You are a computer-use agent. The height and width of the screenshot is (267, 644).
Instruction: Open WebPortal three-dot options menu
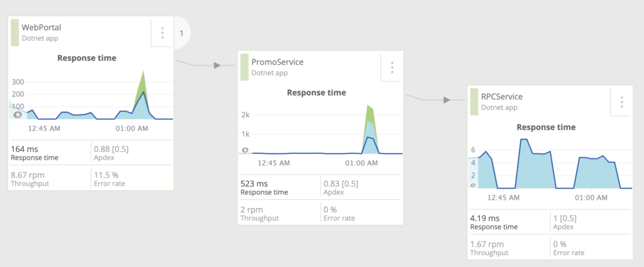(162, 33)
